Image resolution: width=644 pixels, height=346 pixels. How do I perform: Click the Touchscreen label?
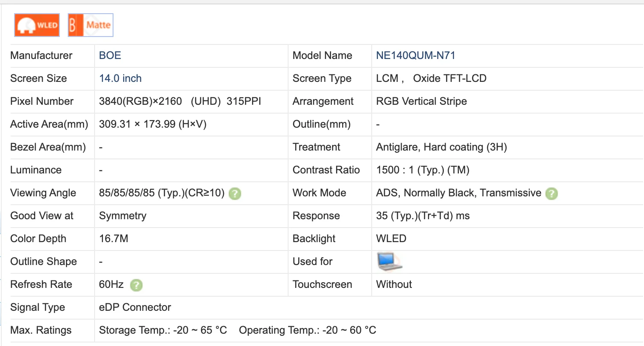point(322,284)
